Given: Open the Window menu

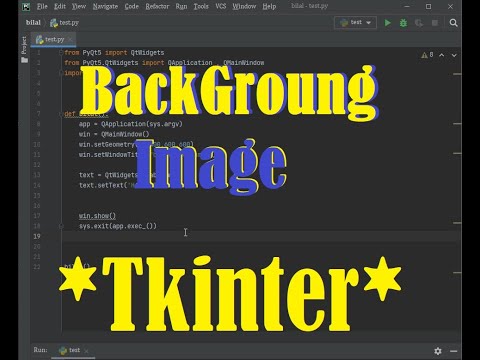Looking at the screenshot, I should coord(244,6).
